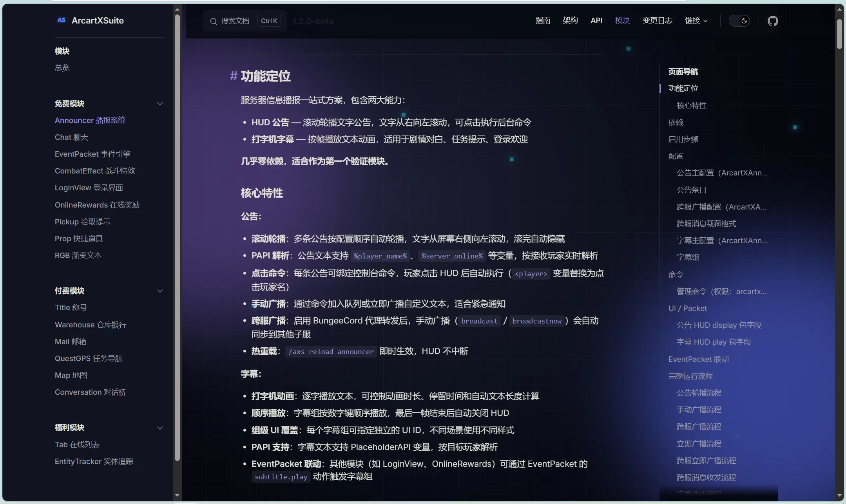846x504 pixels.
Task: Open Conversation 对话桥 module page
Action: [x=90, y=392]
